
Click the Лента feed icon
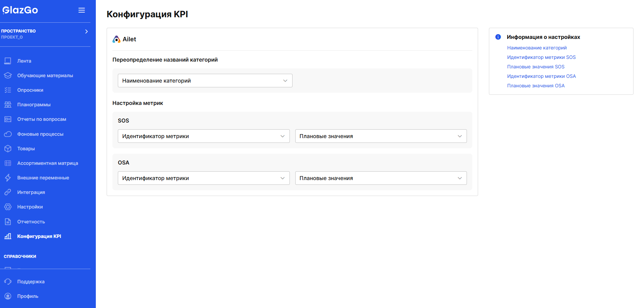tap(8, 61)
